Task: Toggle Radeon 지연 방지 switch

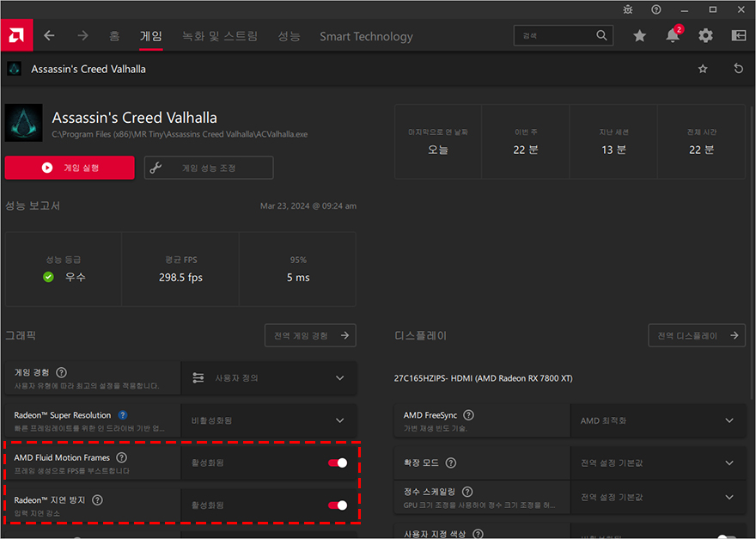Action: pyautogui.click(x=338, y=505)
